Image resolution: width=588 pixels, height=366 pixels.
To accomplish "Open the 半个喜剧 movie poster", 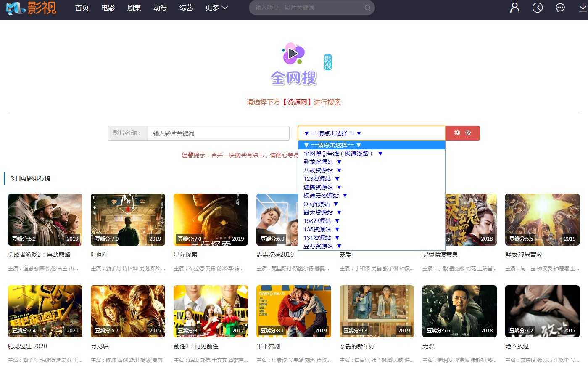I will click(x=294, y=311).
